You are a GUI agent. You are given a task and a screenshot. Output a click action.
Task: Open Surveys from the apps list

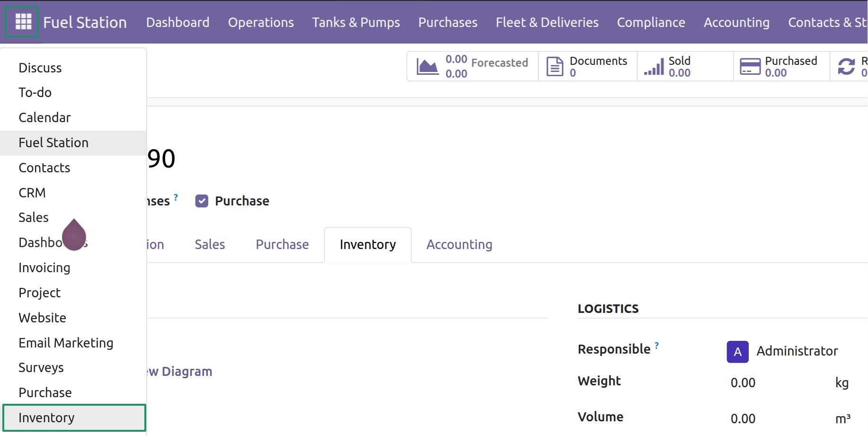point(73,367)
